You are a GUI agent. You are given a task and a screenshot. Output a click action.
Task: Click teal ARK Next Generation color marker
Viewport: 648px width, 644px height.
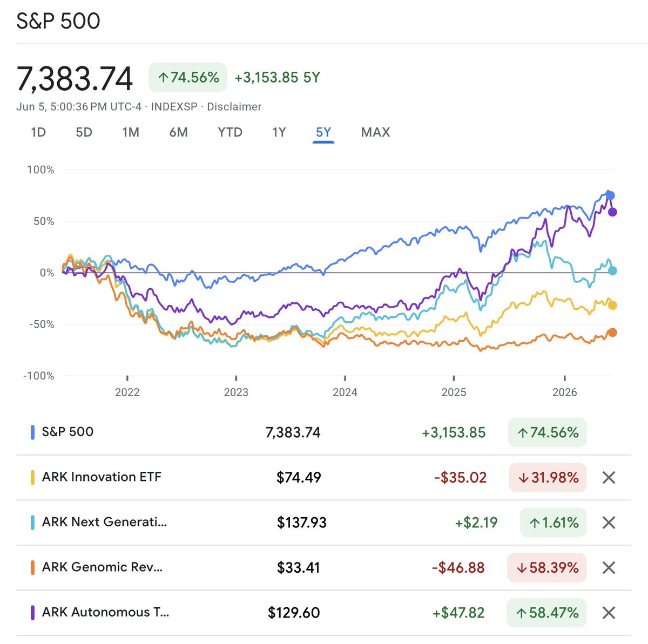pyautogui.click(x=33, y=523)
